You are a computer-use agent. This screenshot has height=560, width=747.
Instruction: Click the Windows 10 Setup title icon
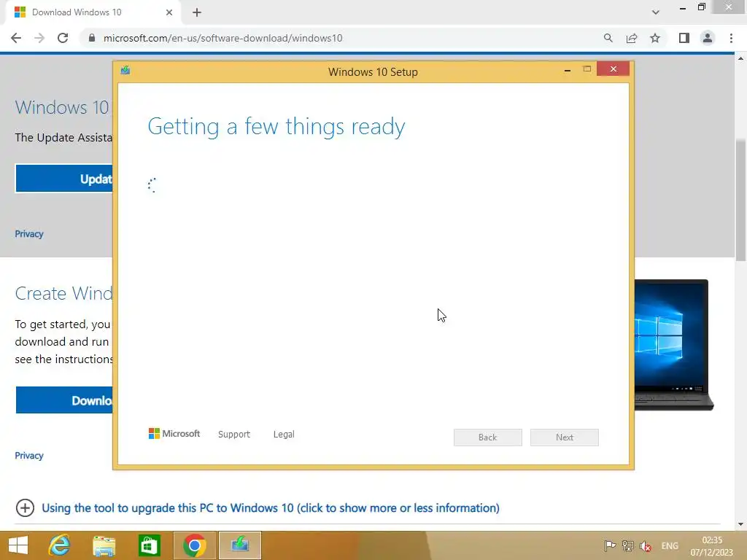[125, 71]
